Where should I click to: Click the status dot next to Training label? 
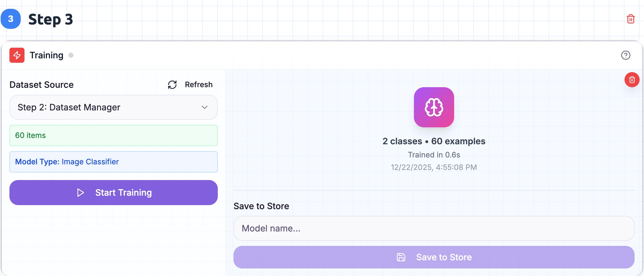[x=71, y=55]
